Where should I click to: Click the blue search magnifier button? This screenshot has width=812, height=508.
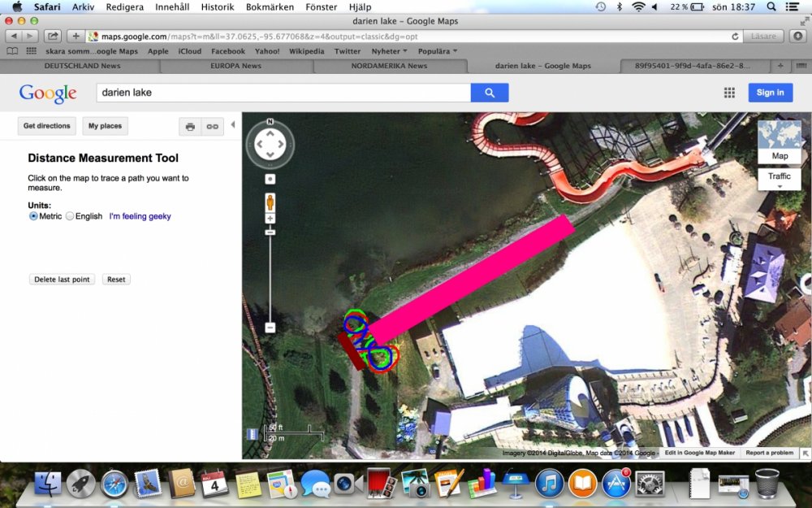click(490, 93)
